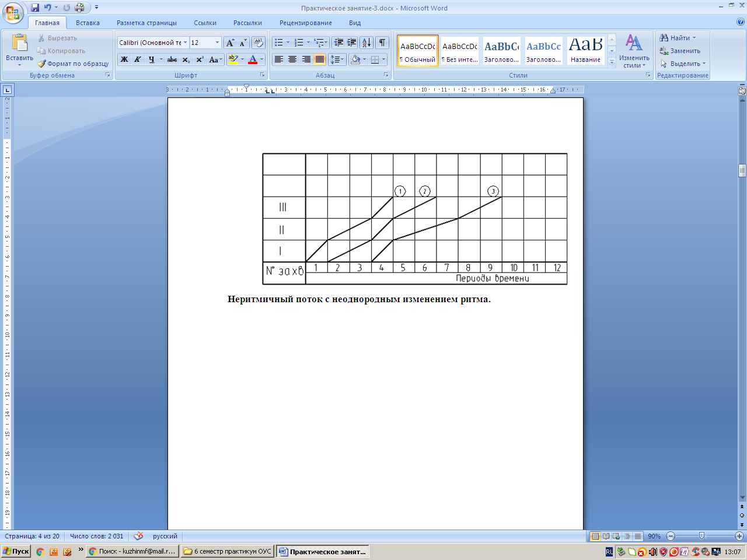Screen dimensions: 747x560
Task: Increase the paragraph indent
Action: 352,43
